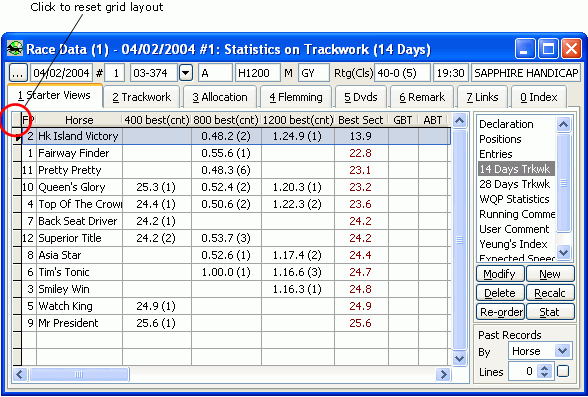The height and width of the screenshot is (397, 588).
Task: Click the Re-order button
Action: (x=500, y=312)
